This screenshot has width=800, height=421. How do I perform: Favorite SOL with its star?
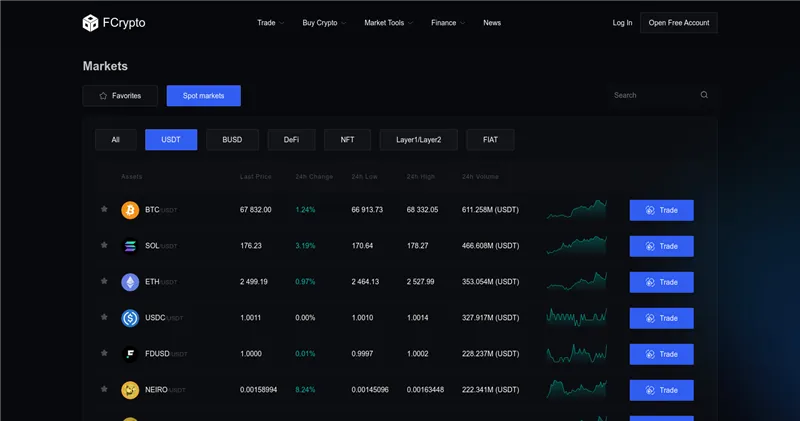tap(104, 245)
